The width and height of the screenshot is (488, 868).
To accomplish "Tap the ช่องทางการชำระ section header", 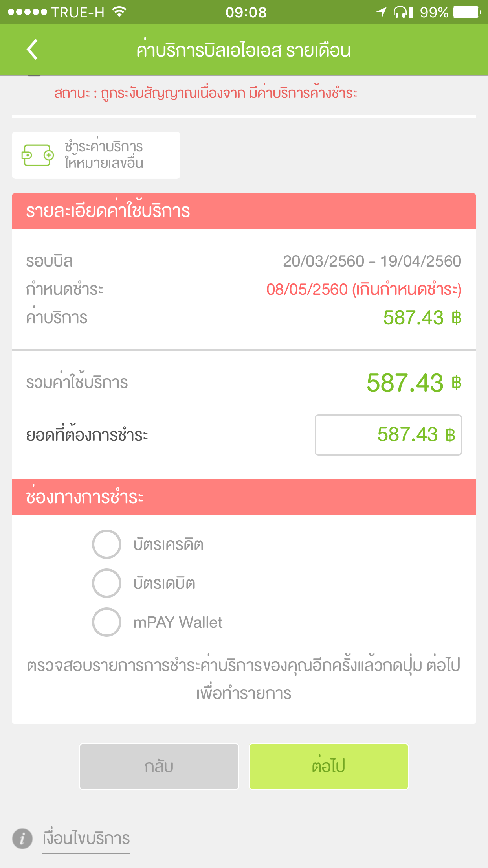I will pyautogui.click(x=244, y=497).
